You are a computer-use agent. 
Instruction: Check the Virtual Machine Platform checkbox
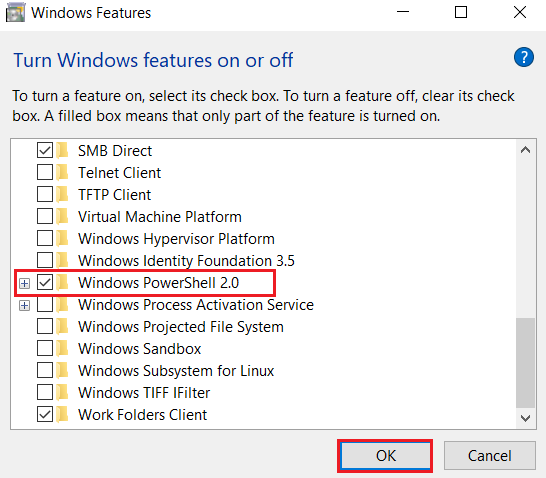pyautogui.click(x=45, y=216)
